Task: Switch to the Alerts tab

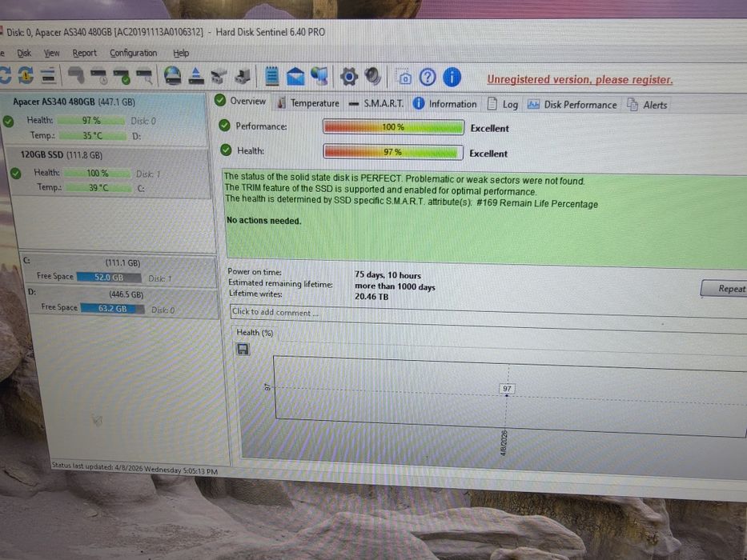Action: (x=647, y=106)
